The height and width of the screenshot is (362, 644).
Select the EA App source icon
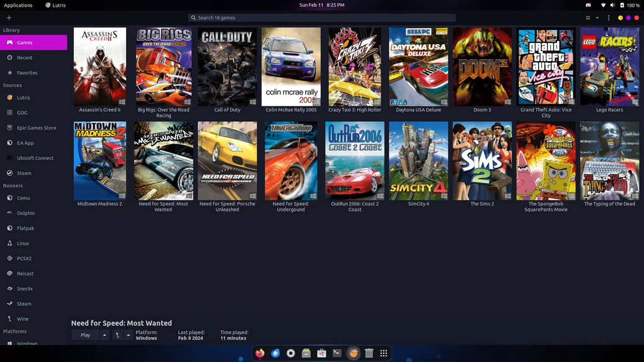point(10,142)
